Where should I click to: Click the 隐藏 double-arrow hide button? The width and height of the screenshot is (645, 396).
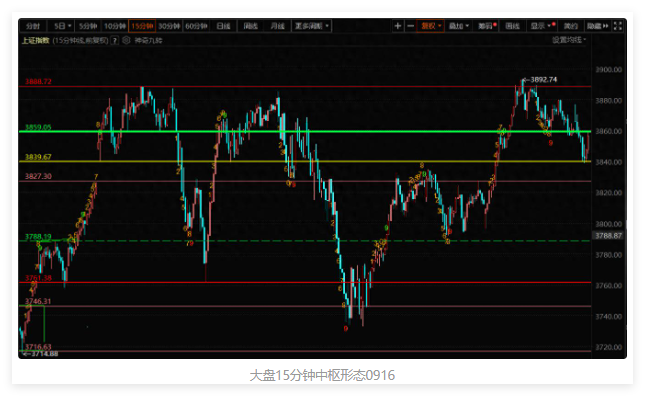click(597, 26)
